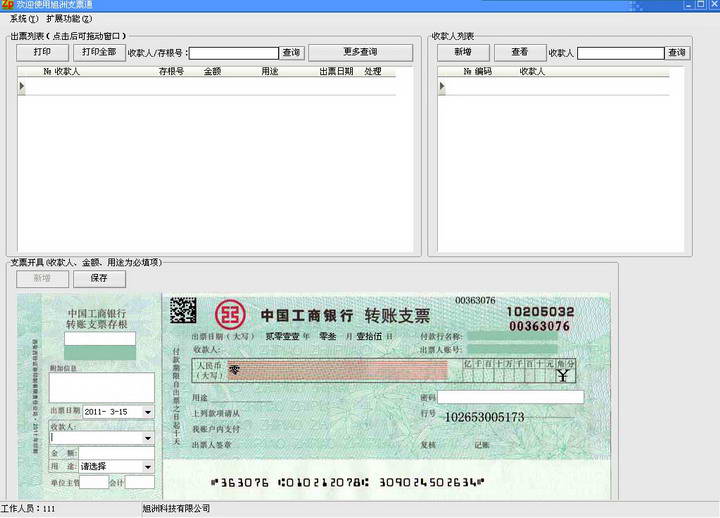Focus the 单位主管 input field

click(x=94, y=482)
